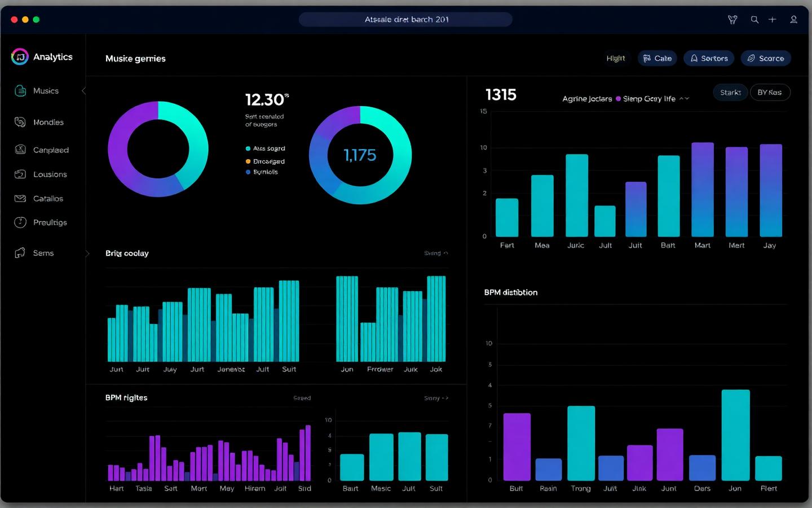Screen dimensions: 812x508
Task: Go to Lousions via its sidebar icon
Action: click(20, 174)
